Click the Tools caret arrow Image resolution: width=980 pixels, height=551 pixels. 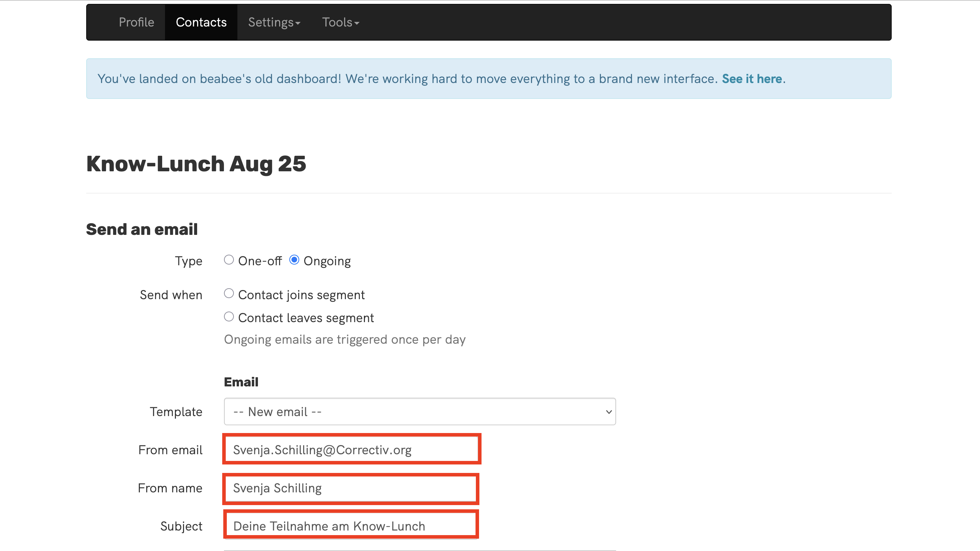(356, 23)
